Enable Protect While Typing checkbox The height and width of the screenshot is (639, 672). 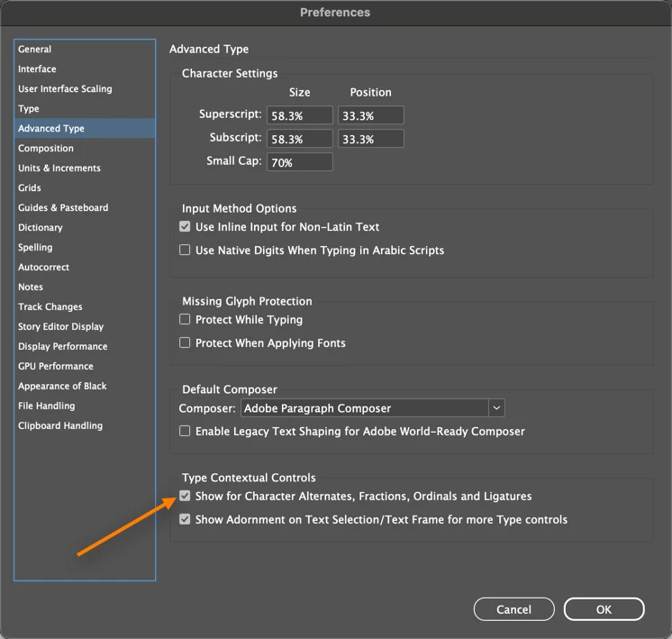click(x=185, y=319)
